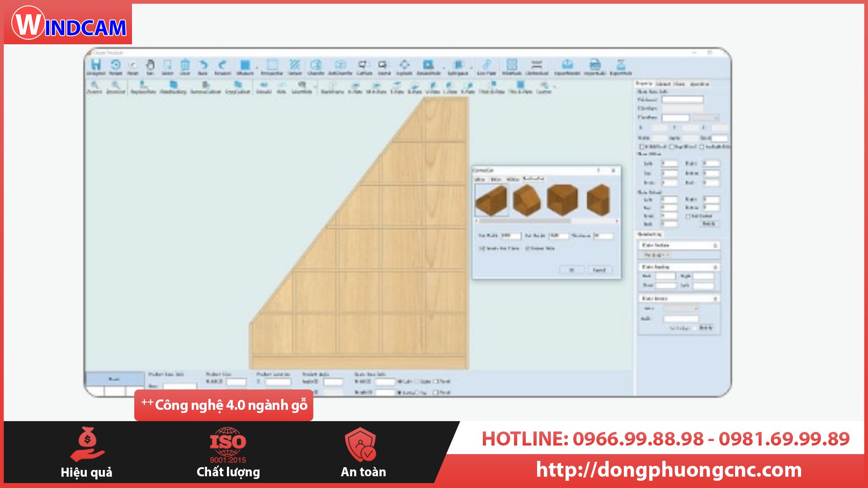This screenshot has width=868, height=488.
Task: Click the trash can delete icon
Action: coord(185,65)
